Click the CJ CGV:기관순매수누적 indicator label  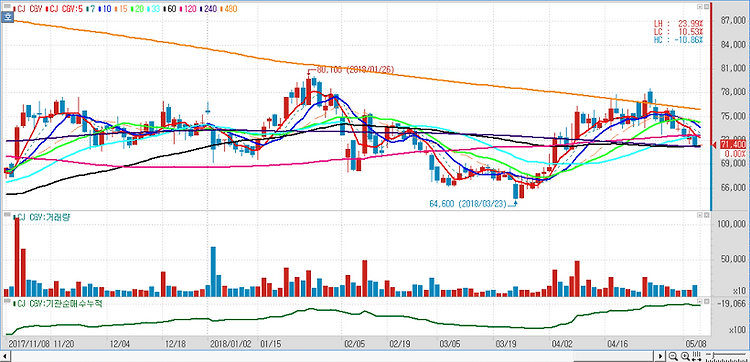(58, 303)
